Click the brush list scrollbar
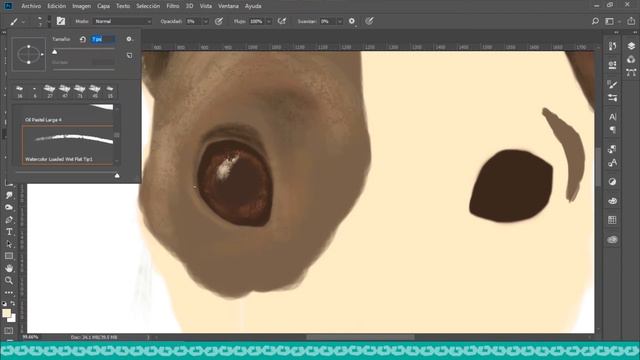This screenshot has width=640, height=360. coord(117,134)
